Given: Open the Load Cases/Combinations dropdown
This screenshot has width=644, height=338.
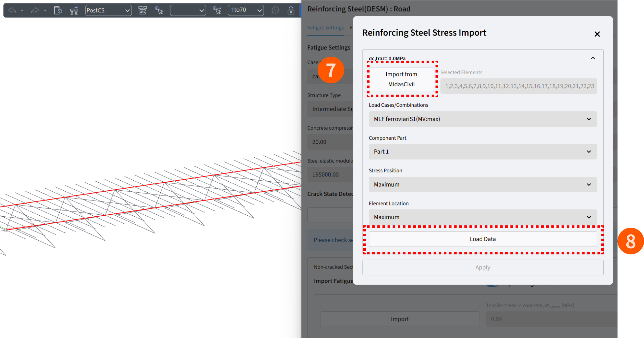Looking at the screenshot, I should tap(482, 119).
